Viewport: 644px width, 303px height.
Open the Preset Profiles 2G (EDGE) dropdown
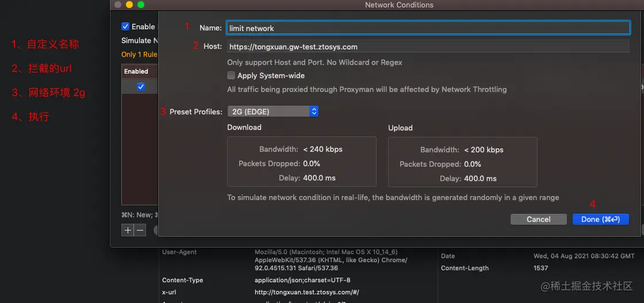[x=273, y=112]
